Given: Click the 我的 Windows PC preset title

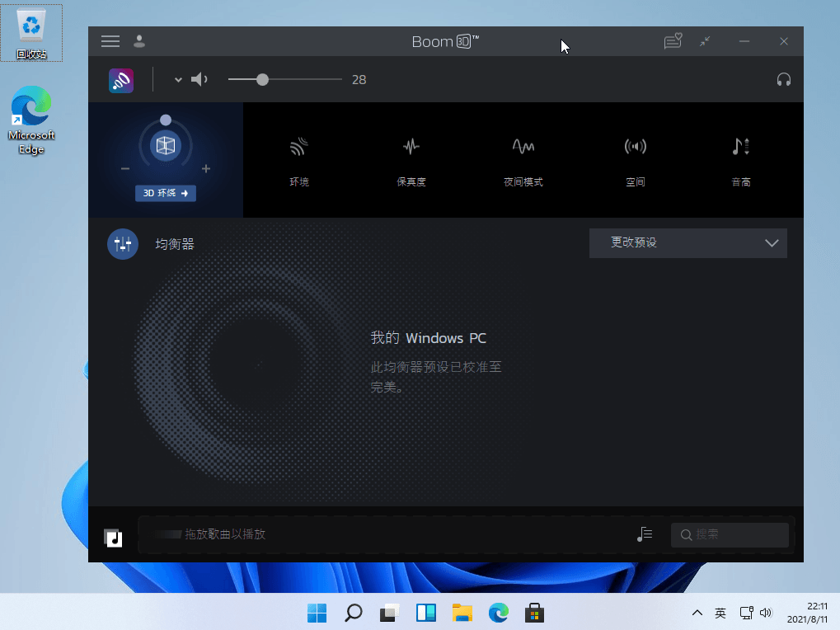Looking at the screenshot, I should pos(429,338).
